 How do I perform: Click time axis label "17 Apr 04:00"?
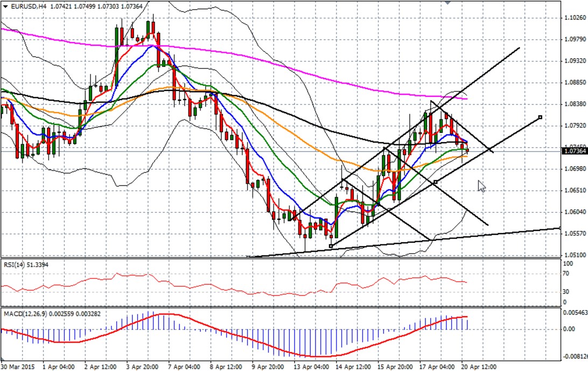437,367
